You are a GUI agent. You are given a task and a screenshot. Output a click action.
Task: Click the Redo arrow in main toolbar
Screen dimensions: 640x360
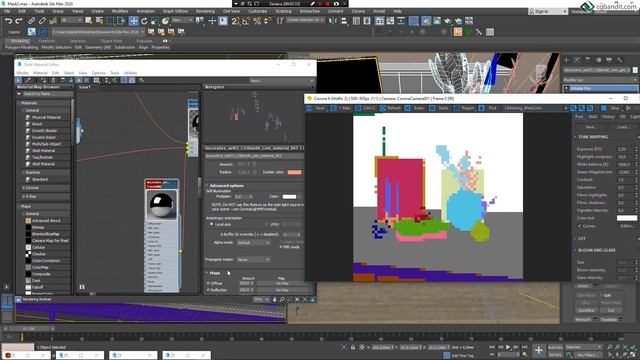[19, 21]
